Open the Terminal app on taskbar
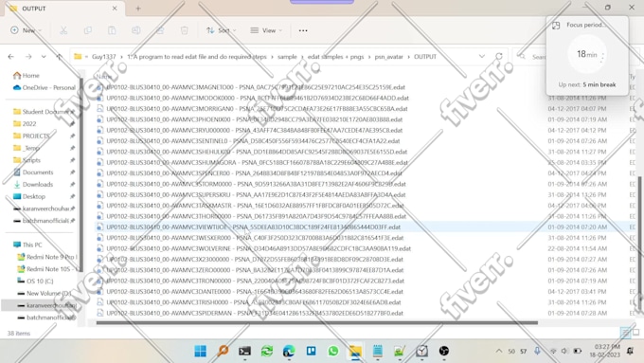Image resolution: width=644 pixels, height=363 pixels. tap(244, 351)
